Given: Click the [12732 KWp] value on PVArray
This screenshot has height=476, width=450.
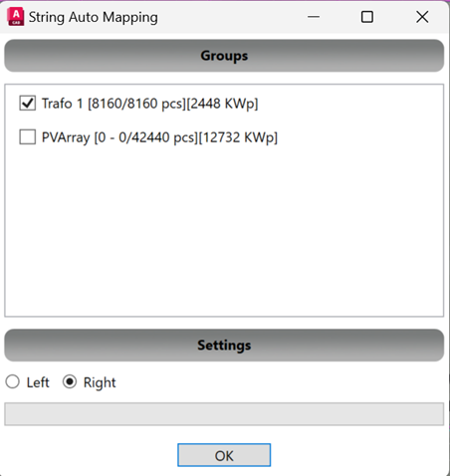Looking at the screenshot, I should pos(238,137).
